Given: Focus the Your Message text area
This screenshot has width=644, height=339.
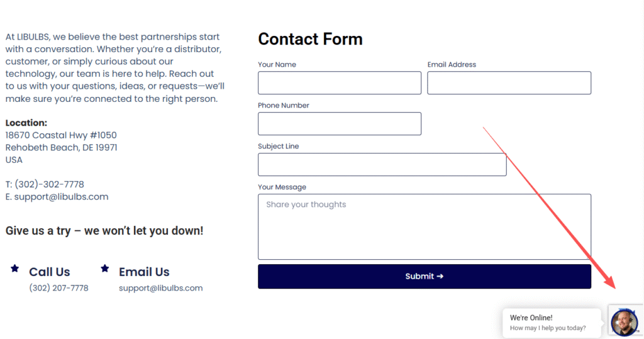Looking at the screenshot, I should 425,226.
